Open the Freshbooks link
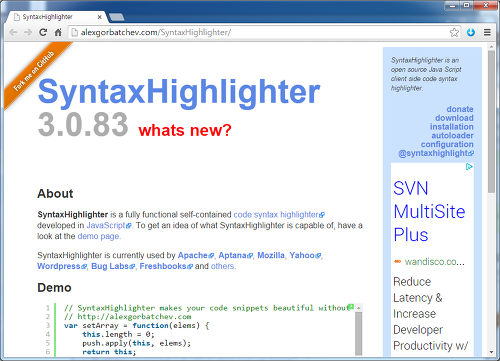This screenshot has width=500, height=361. (x=166, y=266)
